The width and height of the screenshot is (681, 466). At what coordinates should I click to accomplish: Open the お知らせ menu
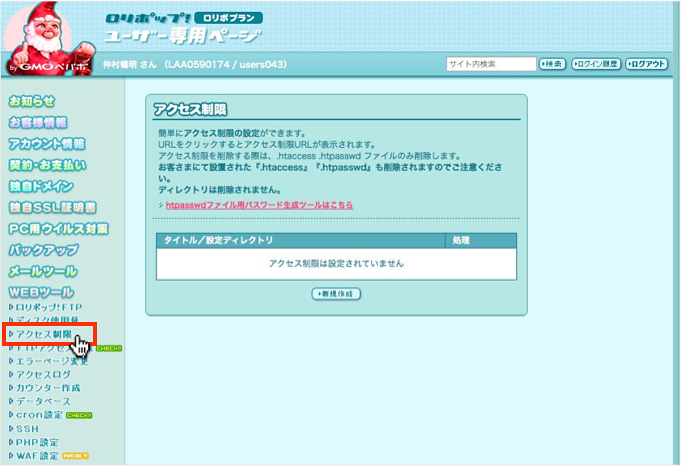pyautogui.click(x=32, y=102)
